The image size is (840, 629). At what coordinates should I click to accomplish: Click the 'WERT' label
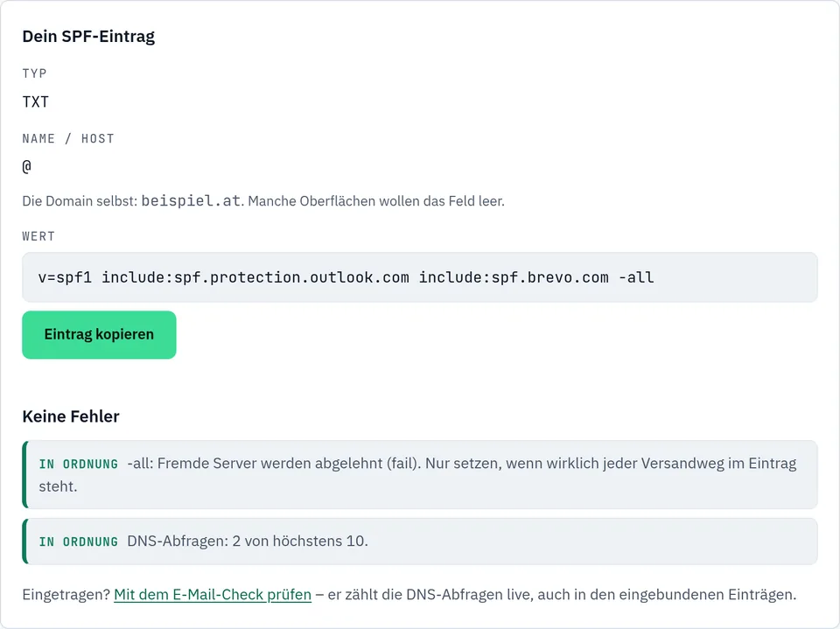click(x=38, y=236)
